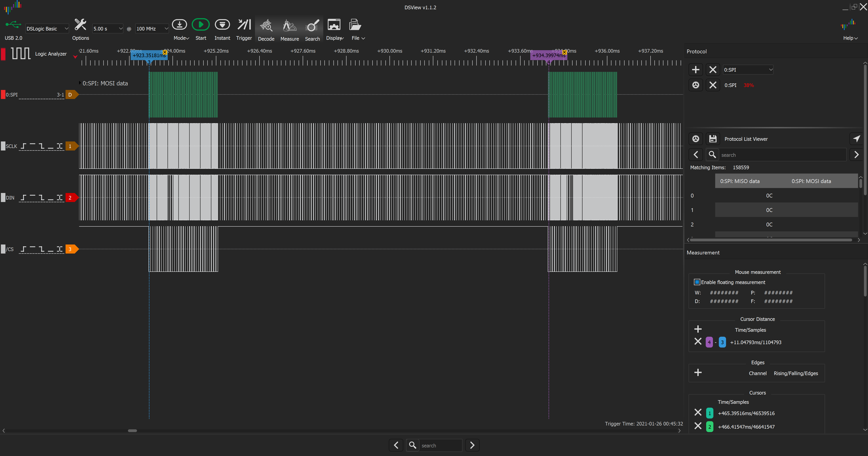This screenshot has width=868, height=456.
Task: Delete the 0:SPI decoder entry
Action: pos(713,85)
